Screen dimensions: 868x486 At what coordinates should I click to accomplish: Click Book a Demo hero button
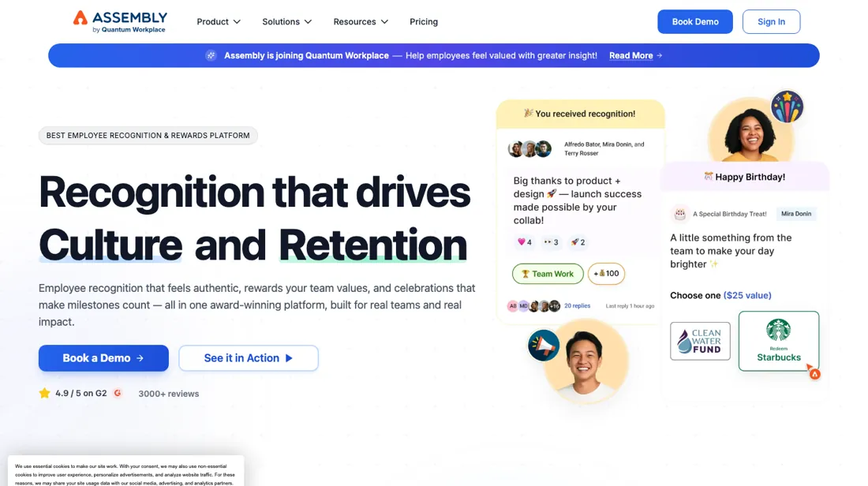(x=103, y=358)
